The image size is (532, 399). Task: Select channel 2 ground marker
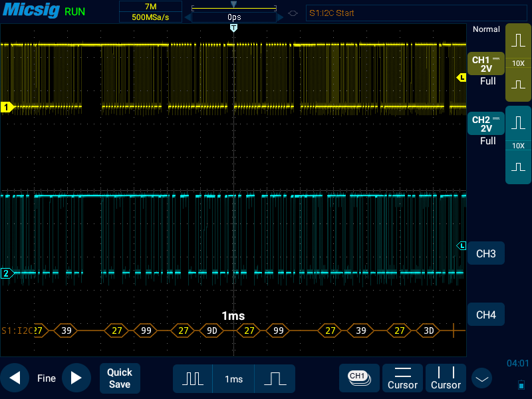7,273
